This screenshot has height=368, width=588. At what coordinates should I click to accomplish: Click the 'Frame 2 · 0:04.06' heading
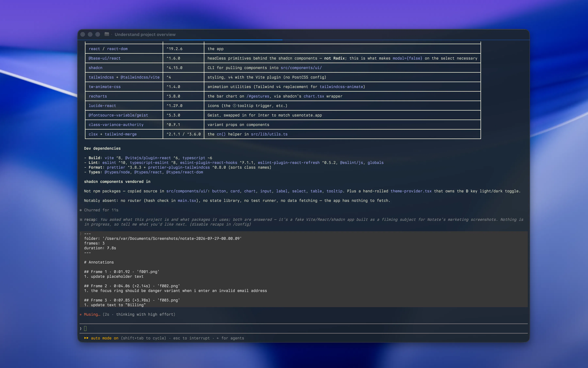pyautogui.click(x=132, y=286)
